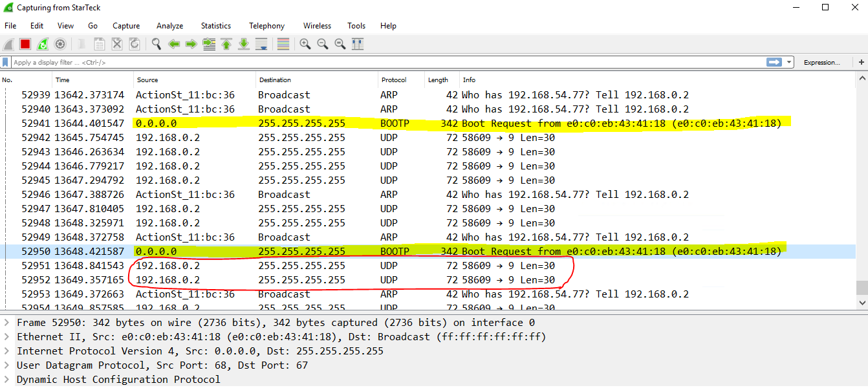868x390 pixels.
Task: Select packet 52942 UDP row
Action: pyautogui.click(x=428, y=138)
